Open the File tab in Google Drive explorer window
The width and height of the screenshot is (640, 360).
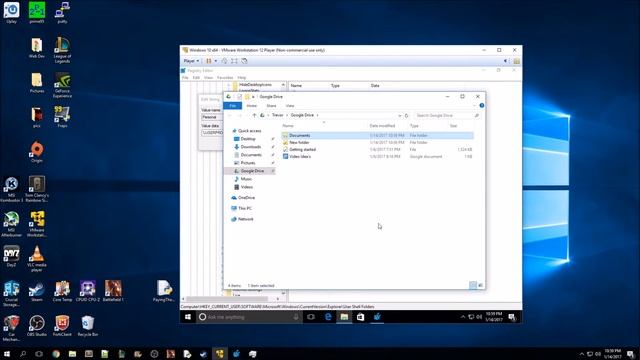[233, 106]
